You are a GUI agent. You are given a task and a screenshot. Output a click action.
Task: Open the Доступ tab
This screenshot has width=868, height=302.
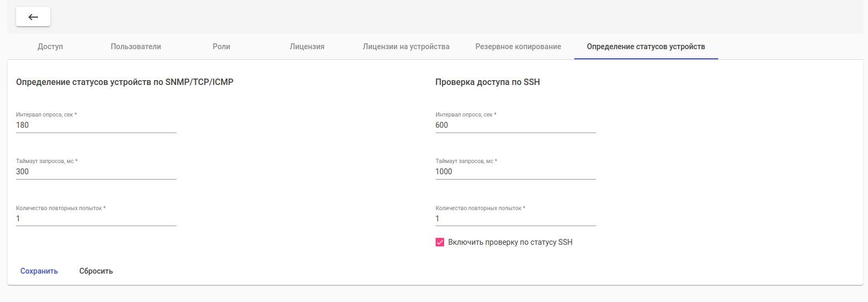[50, 47]
